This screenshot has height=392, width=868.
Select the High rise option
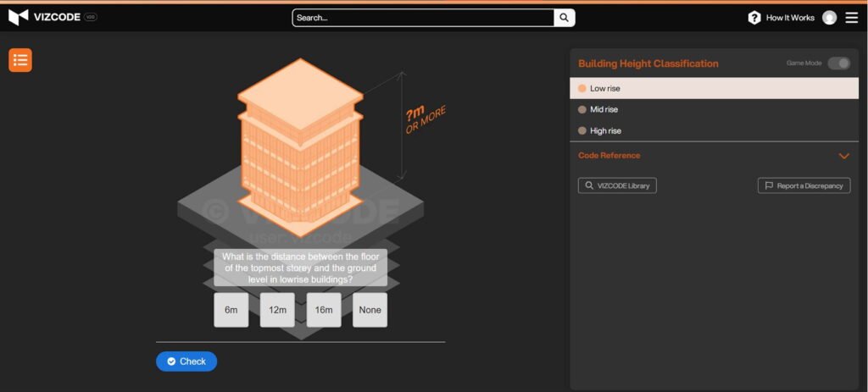(605, 130)
